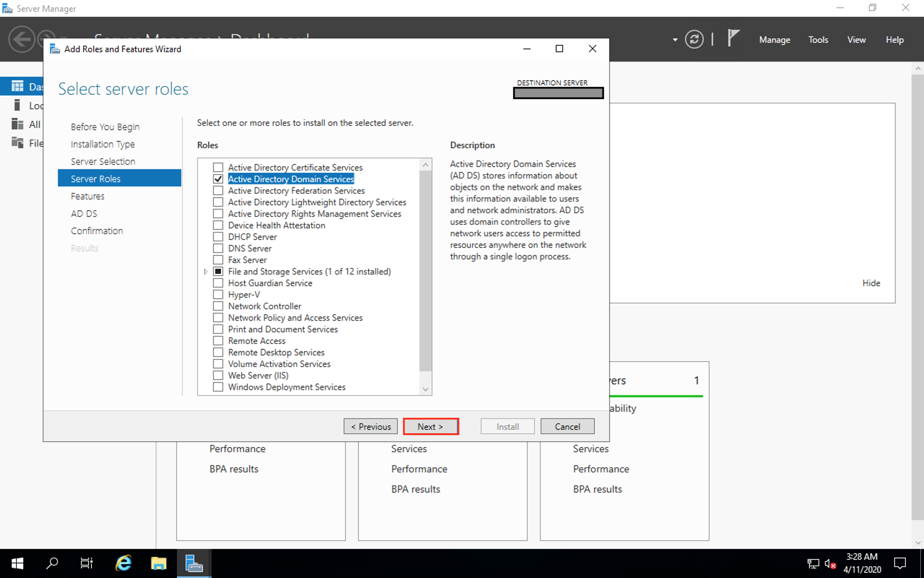Check Active Directory Federation Services
Image resolution: width=924 pixels, height=578 pixels.
pos(218,190)
